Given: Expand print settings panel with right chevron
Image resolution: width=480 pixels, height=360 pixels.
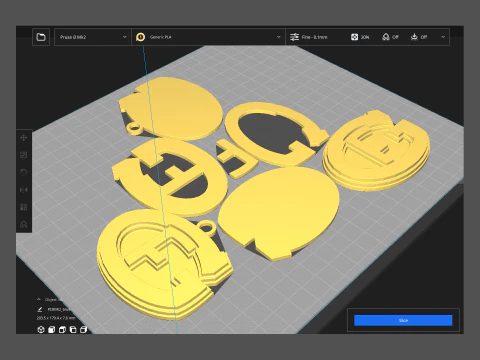Looking at the screenshot, I should coord(443,37).
